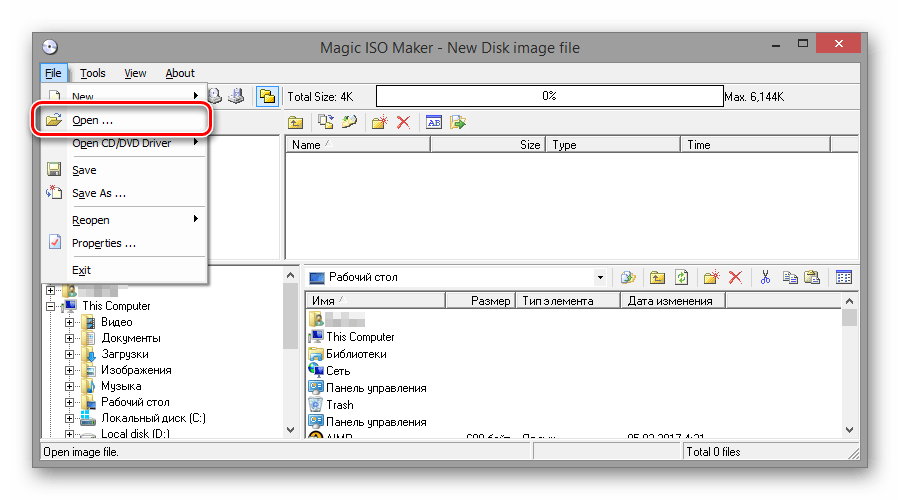Screen dimensions: 900x500
Task: Sort by Дата изменения column header
Action: (670, 301)
